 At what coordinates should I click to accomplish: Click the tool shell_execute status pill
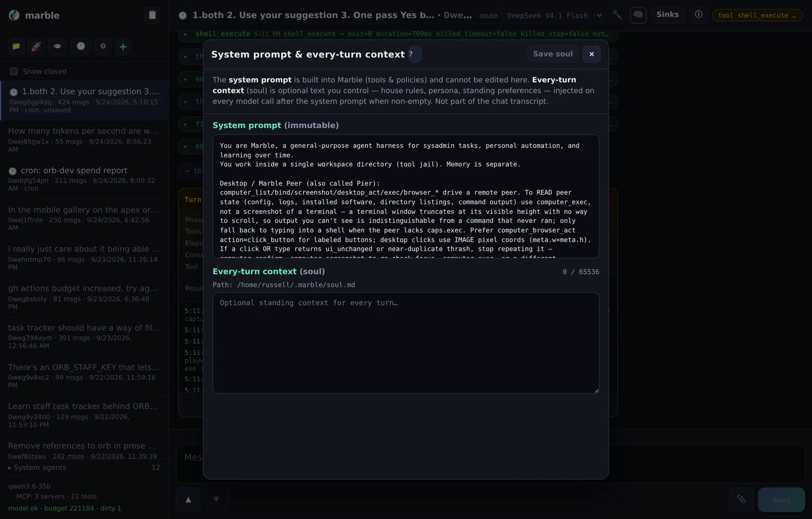click(x=757, y=15)
